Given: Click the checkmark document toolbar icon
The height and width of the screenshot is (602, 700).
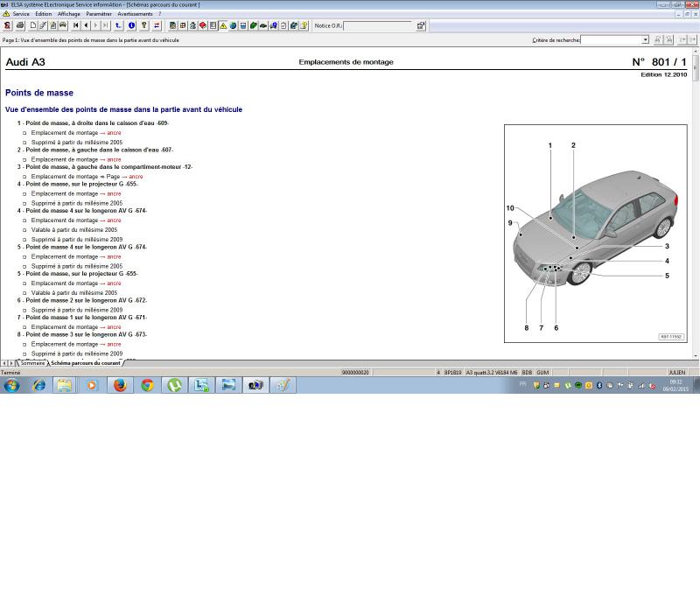Looking at the screenshot, I should point(283,25).
